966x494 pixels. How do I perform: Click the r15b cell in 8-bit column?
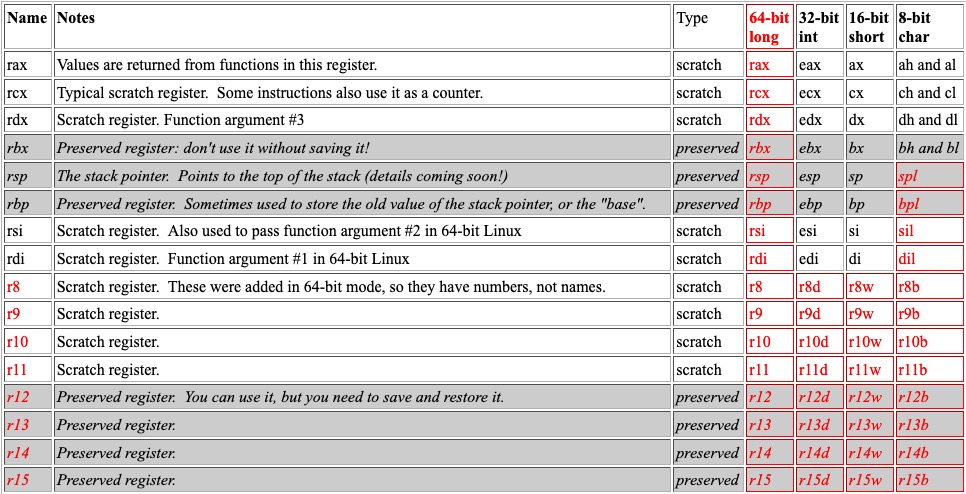coord(929,480)
